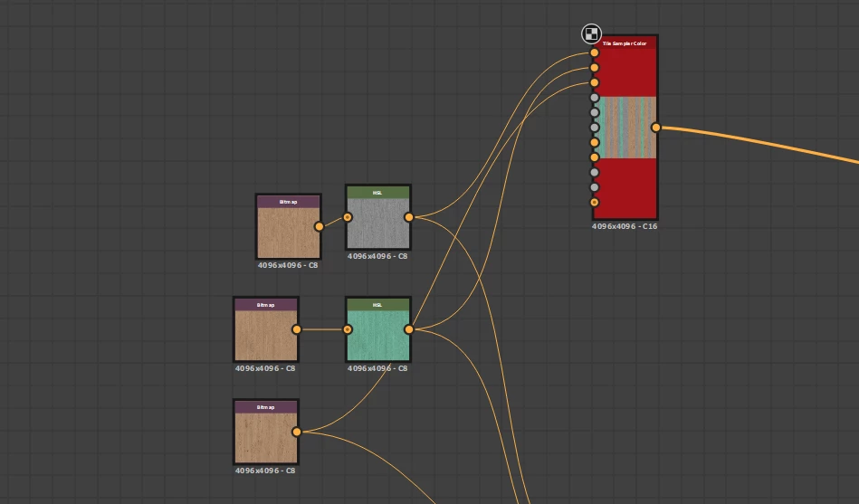Click the bottommost input port on Tile Sampler Color

point(595,202)
